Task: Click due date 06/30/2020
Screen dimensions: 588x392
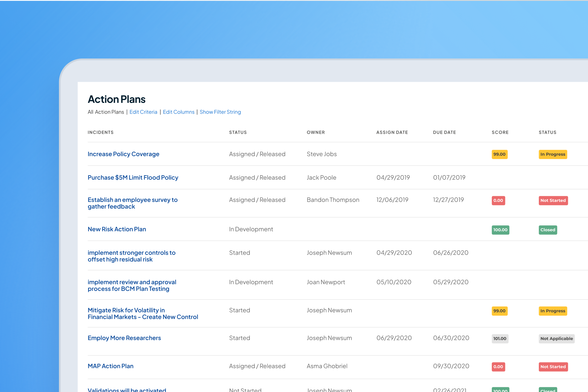Action: point(451,338)
